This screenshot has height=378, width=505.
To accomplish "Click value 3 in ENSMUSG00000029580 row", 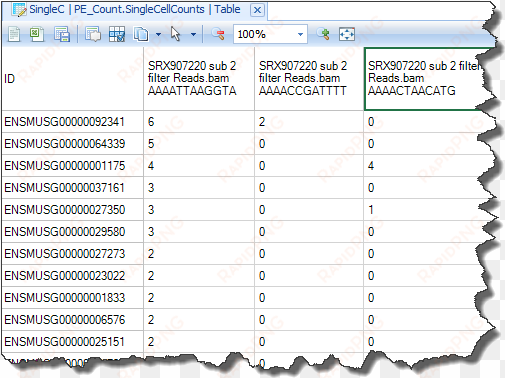I will pyautogui.click(x=151, y=232).
